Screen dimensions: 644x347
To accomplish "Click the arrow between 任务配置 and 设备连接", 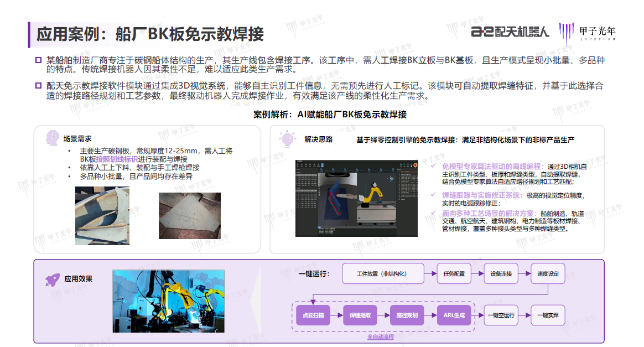I will pos(477,273).
